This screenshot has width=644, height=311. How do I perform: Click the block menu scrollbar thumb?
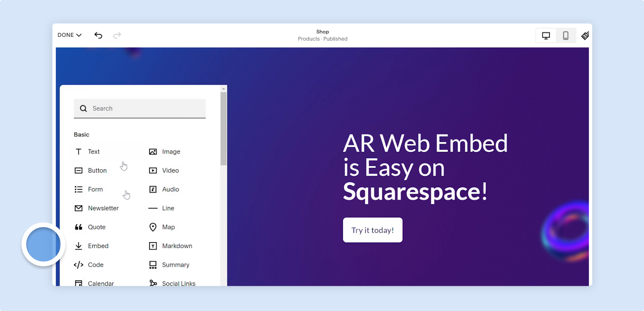pos(224,129)
